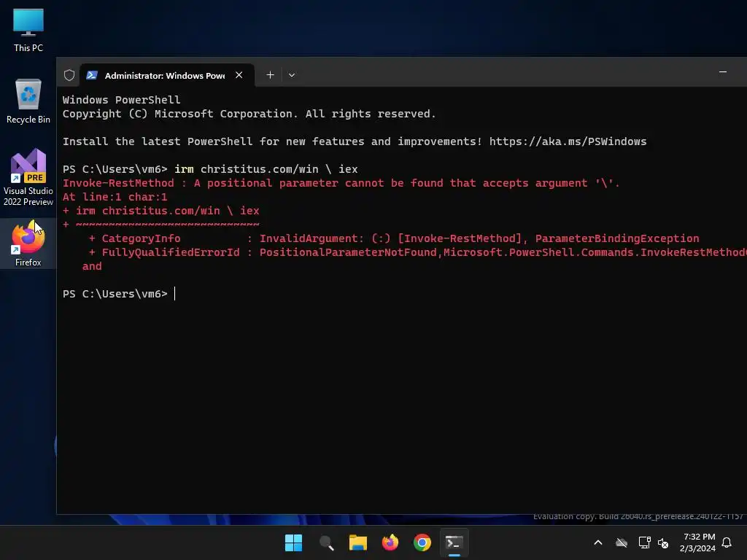Click the 'At line:1 char:1' error text
The height and width of the screenshot is (560, 747).
[x=115, y=197]
